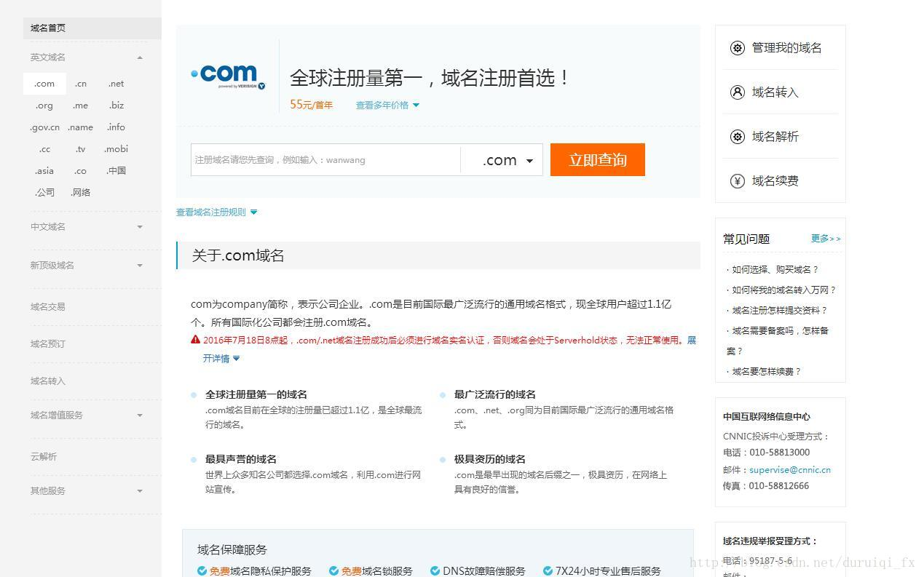
Task: Click the red warning triangle icon
Action: tap(195, 340)
